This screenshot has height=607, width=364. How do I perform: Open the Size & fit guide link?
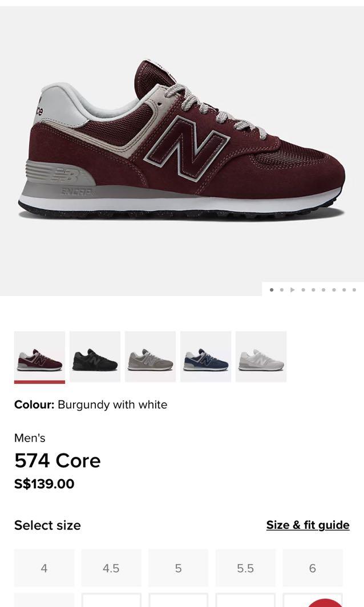coord(308,525)
